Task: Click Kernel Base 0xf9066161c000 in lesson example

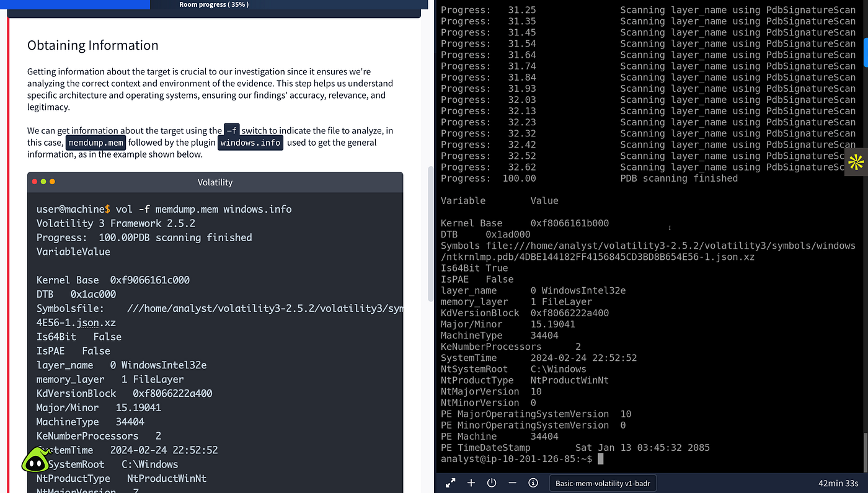Action: click(113, 280)
